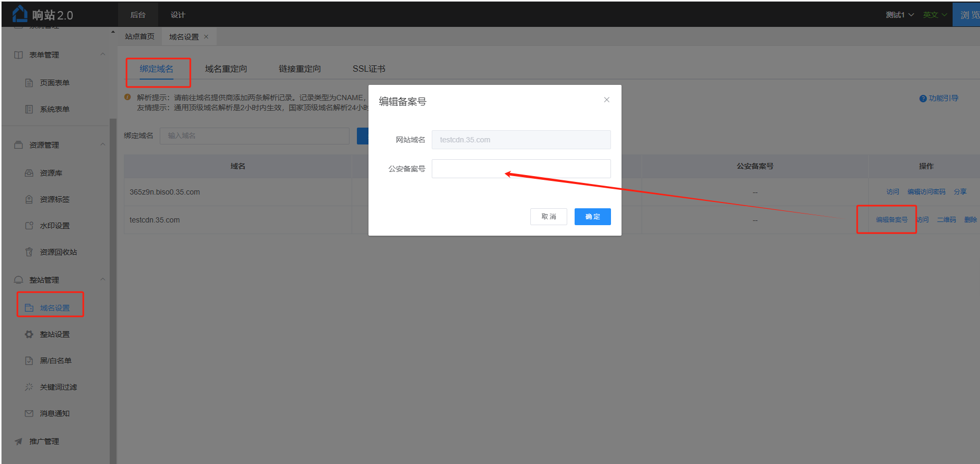Click the 公安备案号 input field
980x464 pixels.
point(521,169)
